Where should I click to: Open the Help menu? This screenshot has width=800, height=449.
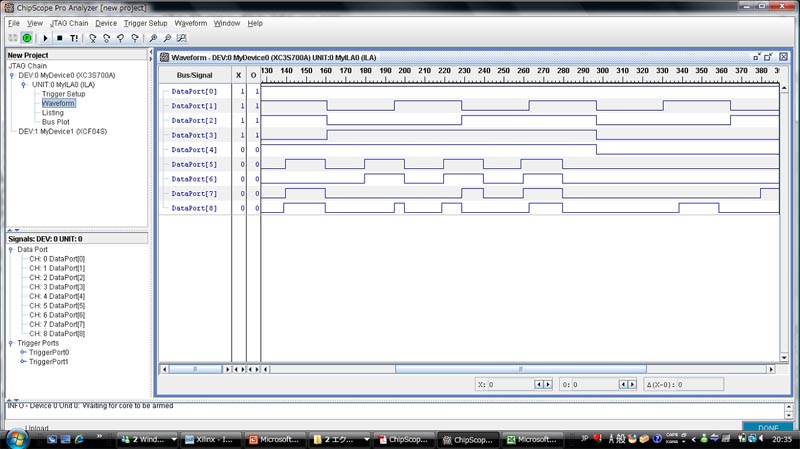click(255, 23)
